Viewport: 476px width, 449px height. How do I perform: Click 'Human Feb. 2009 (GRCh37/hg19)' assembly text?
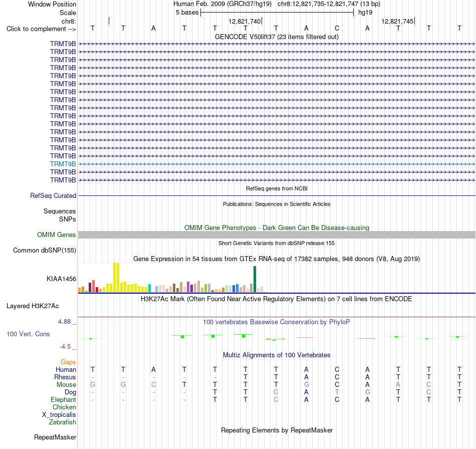point(222,4)
